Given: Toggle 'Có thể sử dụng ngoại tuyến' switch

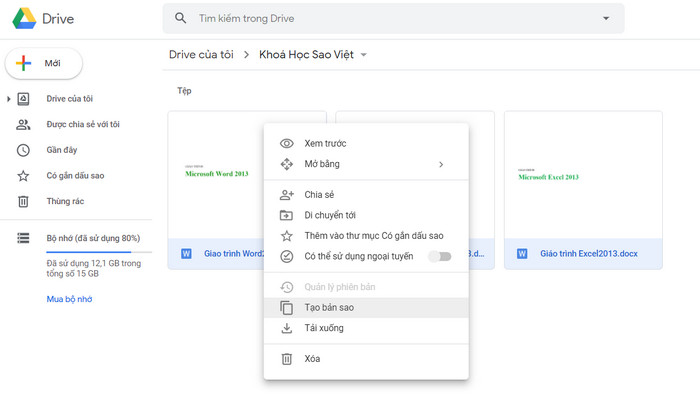Looking at the screenshot, I should click(440, 256).
